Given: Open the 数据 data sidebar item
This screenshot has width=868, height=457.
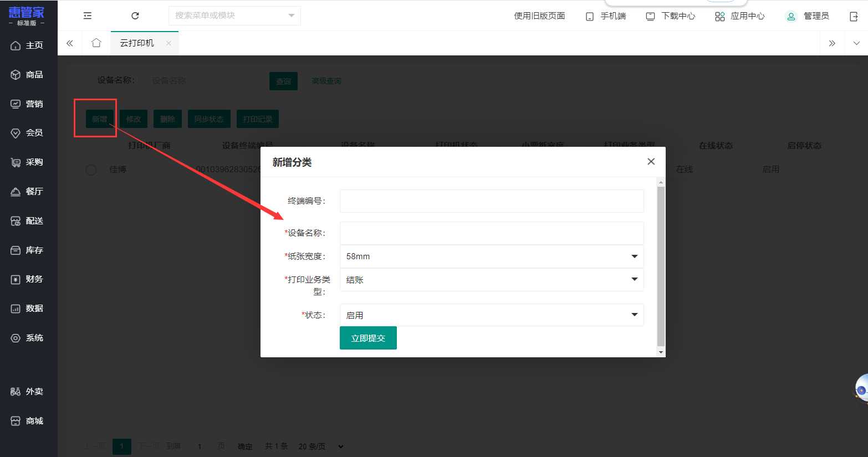Looking at the screenshot, I should pyautogui.click(x=27, y=309).
